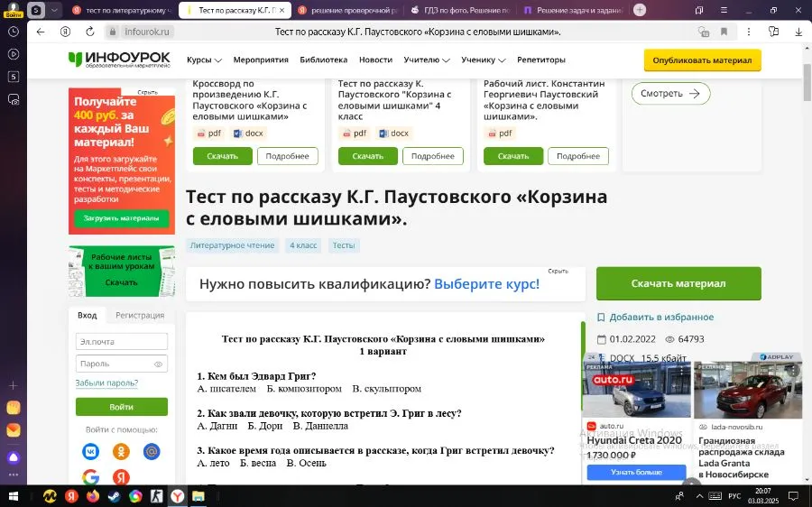The image size is (812, 507).
Task: Click Скрыть on the qualification banner
Action: (558, 272)
